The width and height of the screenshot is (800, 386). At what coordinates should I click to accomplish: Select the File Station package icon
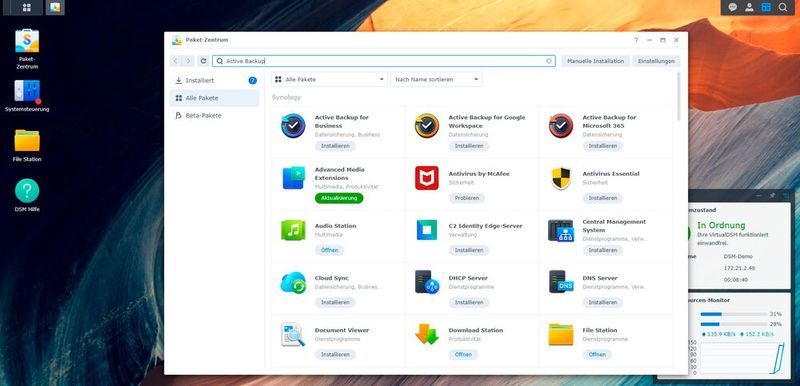pos(561,334)
